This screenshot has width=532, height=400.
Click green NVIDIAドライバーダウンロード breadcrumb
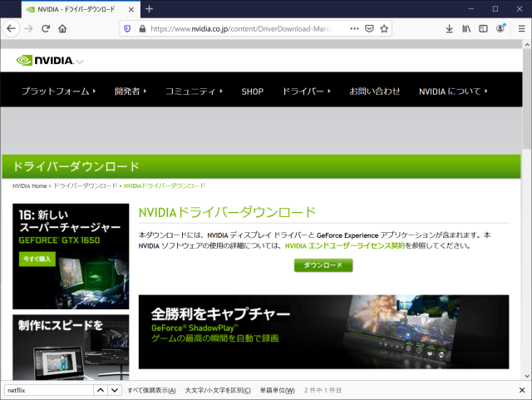pos(165,185)
